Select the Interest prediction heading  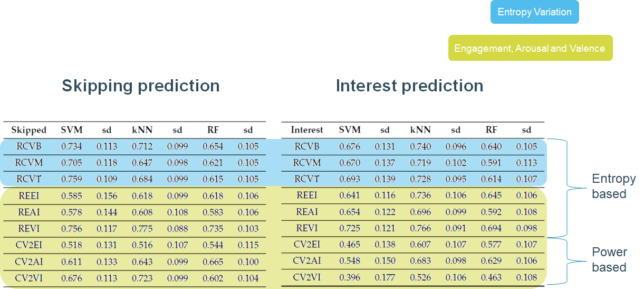tap(409, 86)
